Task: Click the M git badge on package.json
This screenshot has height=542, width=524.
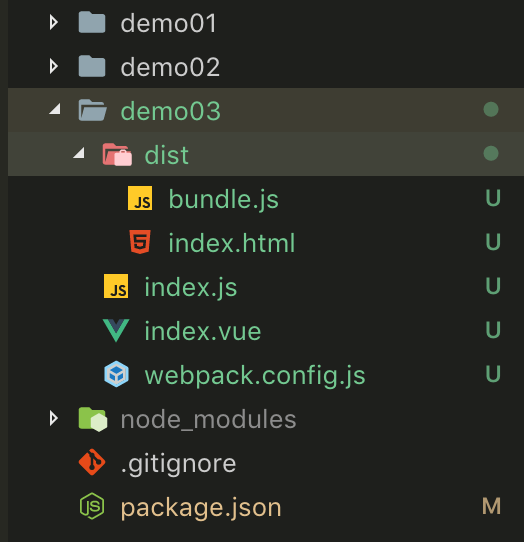Action: tap(492, 506)
